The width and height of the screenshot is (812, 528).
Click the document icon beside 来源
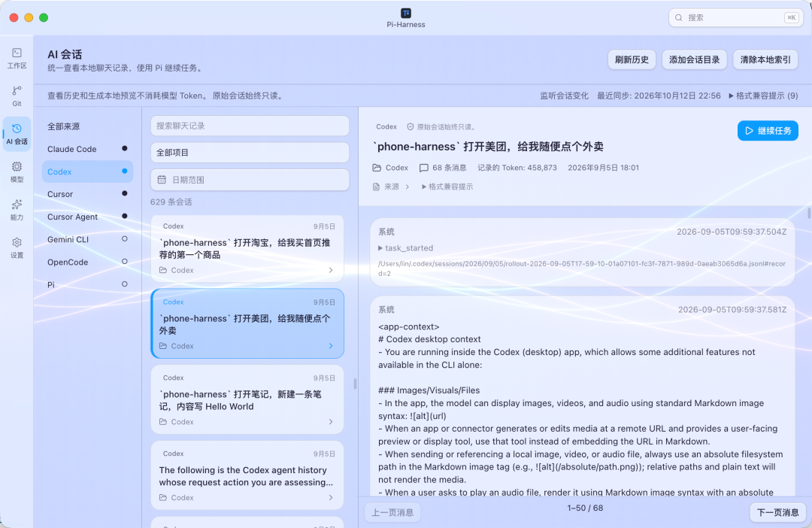pos(377,187)
